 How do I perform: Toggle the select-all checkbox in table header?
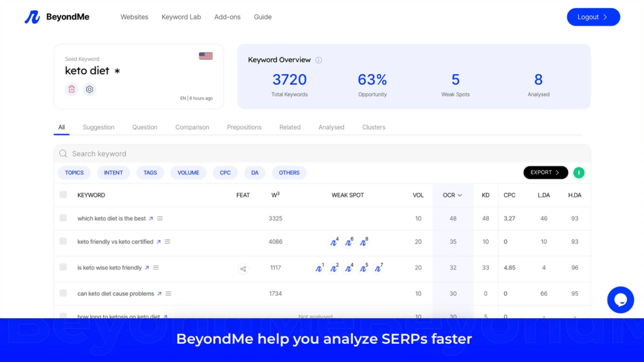(x=63, y=195)
